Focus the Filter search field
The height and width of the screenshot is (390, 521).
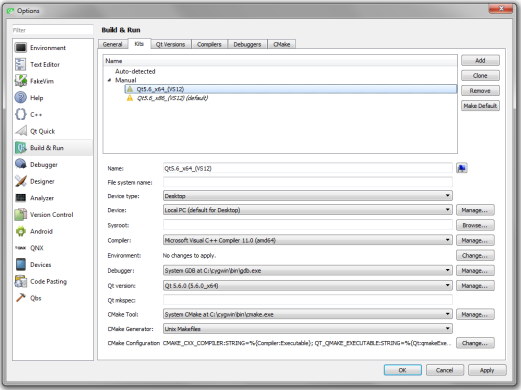point(53,30)
